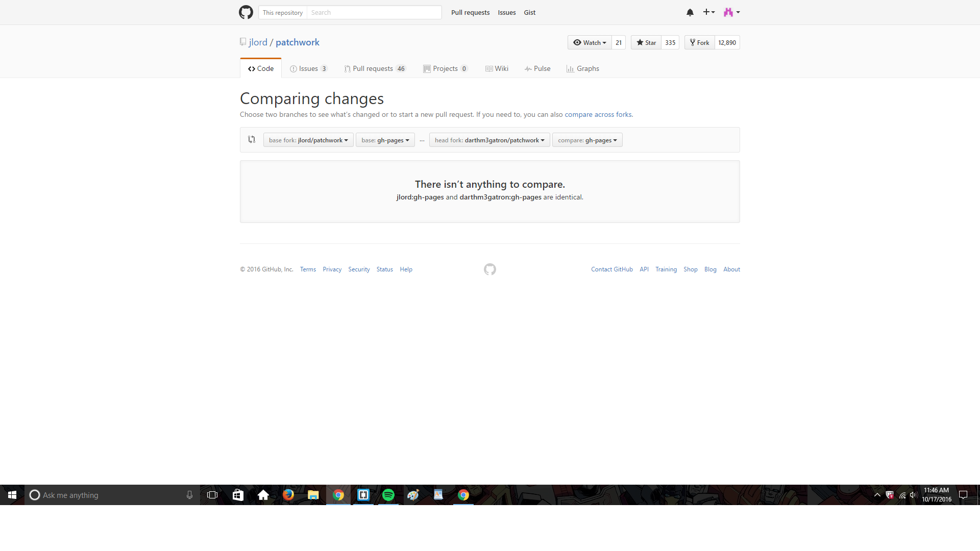Image resolution: width=980 pixels, height=551 pixels.
Task: Open the Pull requests tab with 46
Action: coord(375,69)
